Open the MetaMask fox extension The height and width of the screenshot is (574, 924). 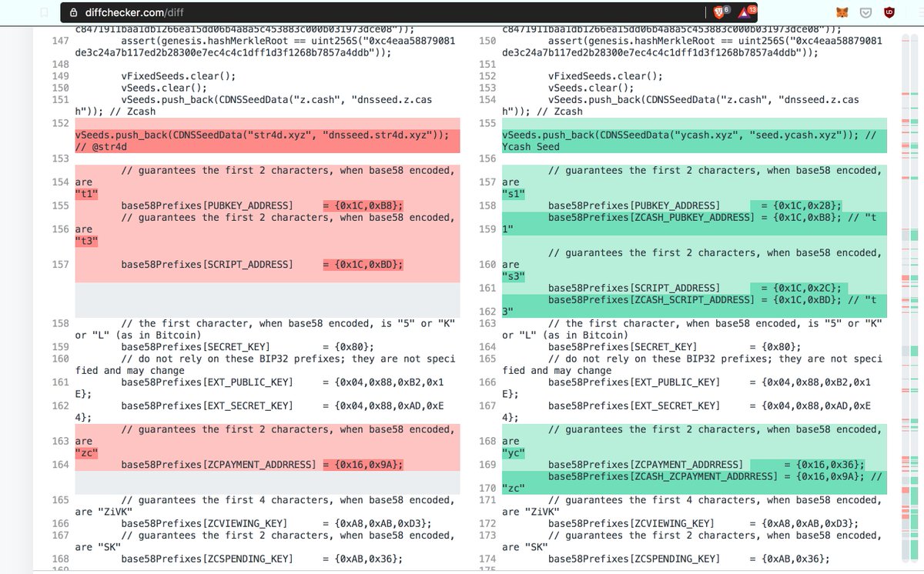(x=843, y=12)
